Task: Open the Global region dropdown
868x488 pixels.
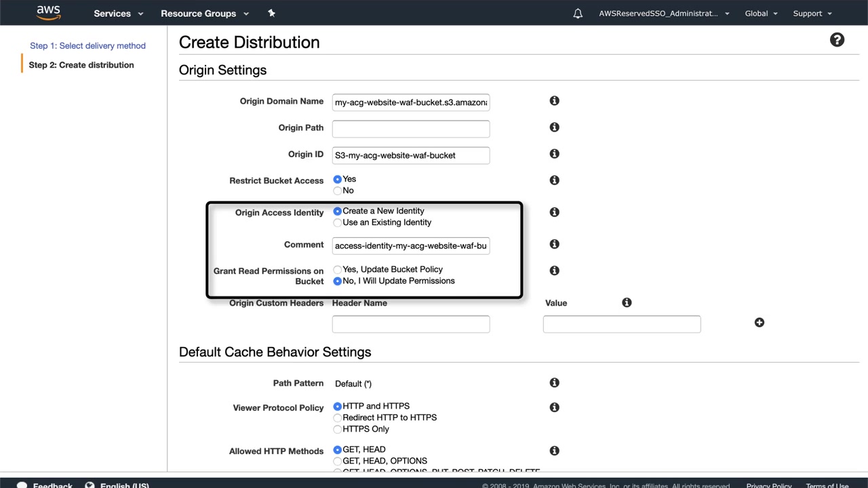Action: click(x=761, y=14)
